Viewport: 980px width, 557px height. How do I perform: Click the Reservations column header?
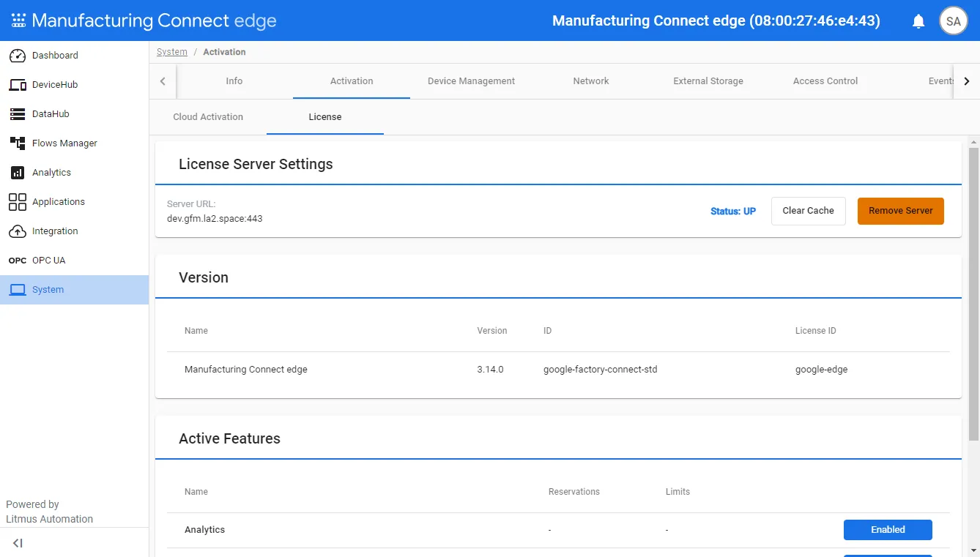pyautogui.click(x=574, y=492)
